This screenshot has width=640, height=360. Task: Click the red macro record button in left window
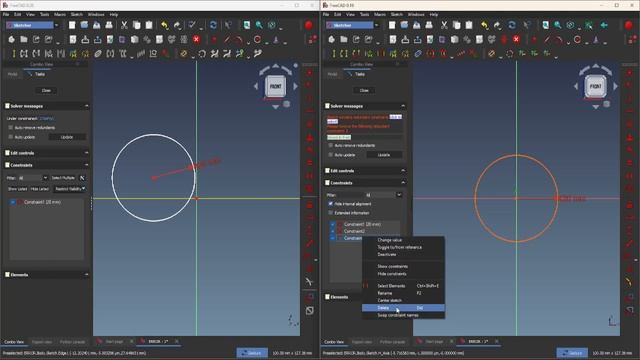(x=309, y=25)
